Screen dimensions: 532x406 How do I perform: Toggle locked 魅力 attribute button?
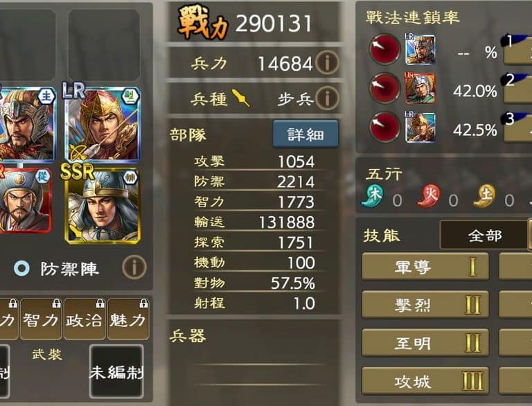[x=128, y=319]
